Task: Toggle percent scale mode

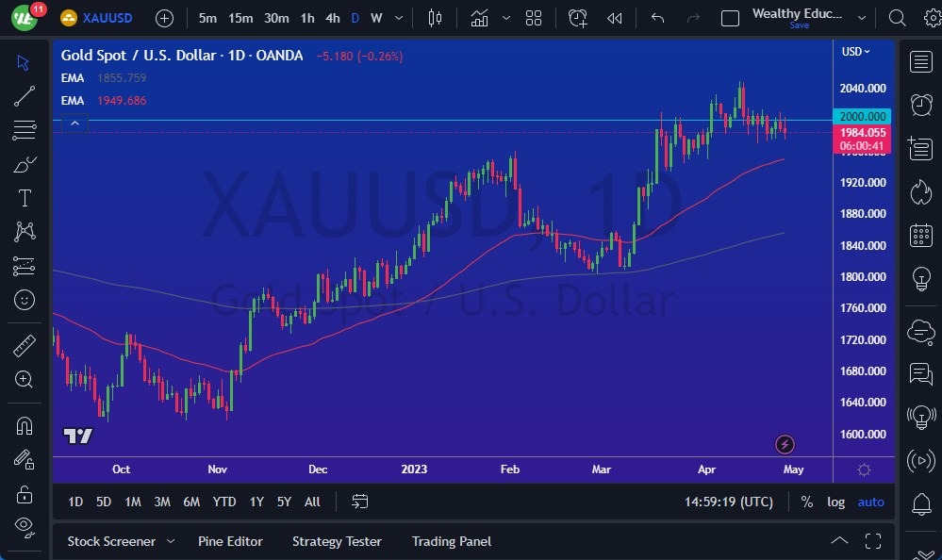Action: click(x=807, y=502)
